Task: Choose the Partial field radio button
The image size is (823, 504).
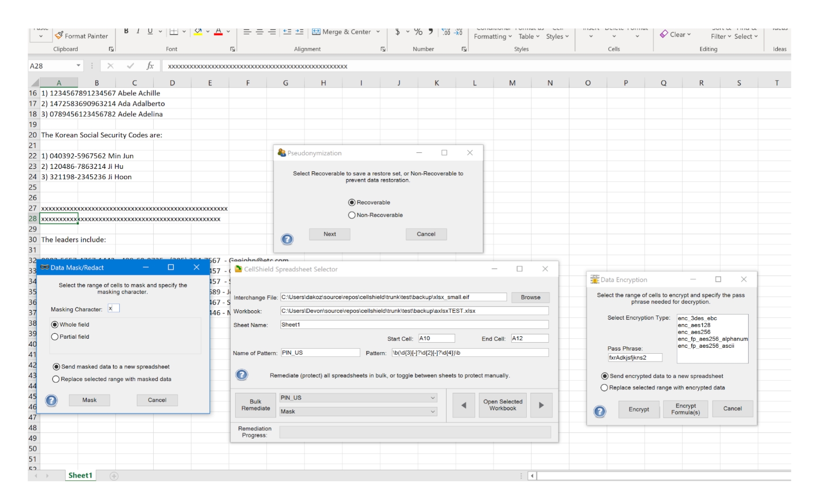Action: click(55, 337)
